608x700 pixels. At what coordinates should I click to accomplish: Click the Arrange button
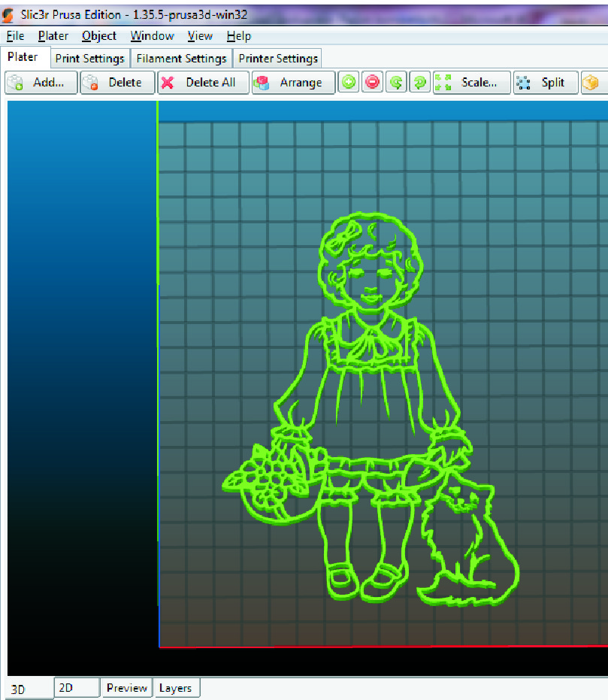[x=293, y=83]
